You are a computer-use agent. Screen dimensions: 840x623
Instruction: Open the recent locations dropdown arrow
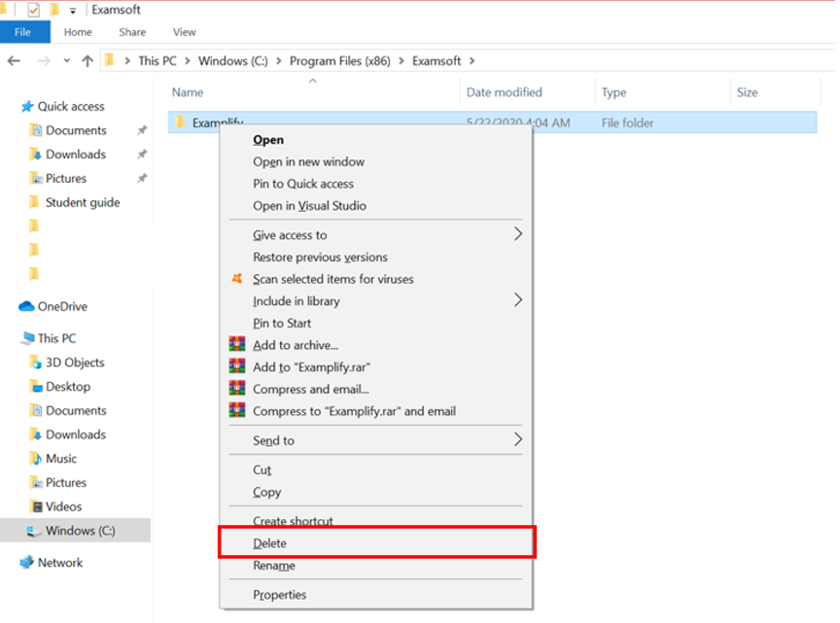[66, 61]
